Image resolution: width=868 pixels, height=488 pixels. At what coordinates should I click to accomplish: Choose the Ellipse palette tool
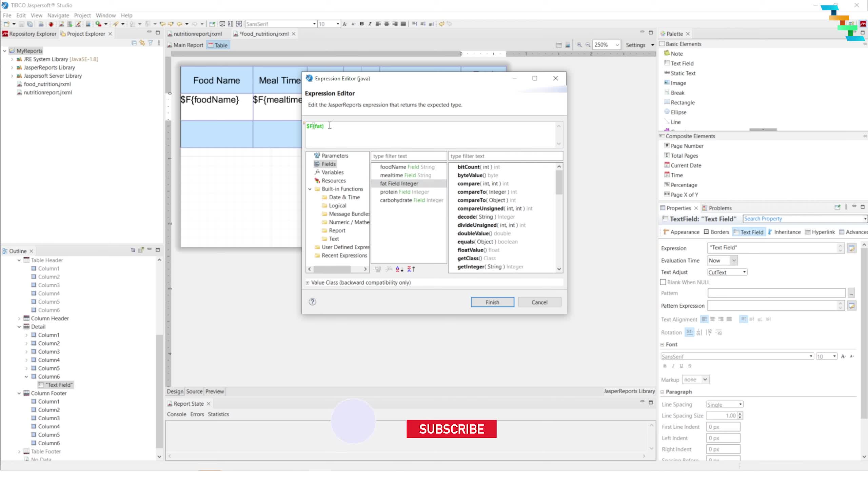675,112
